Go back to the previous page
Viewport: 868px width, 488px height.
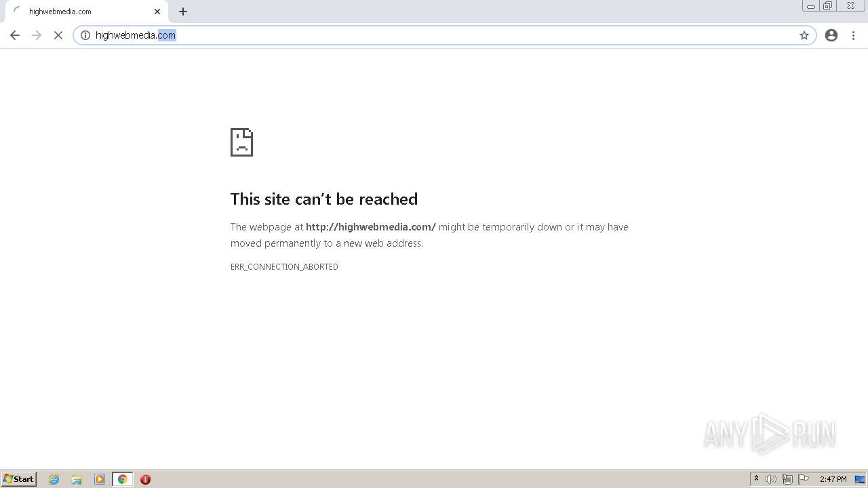point(15,35)
